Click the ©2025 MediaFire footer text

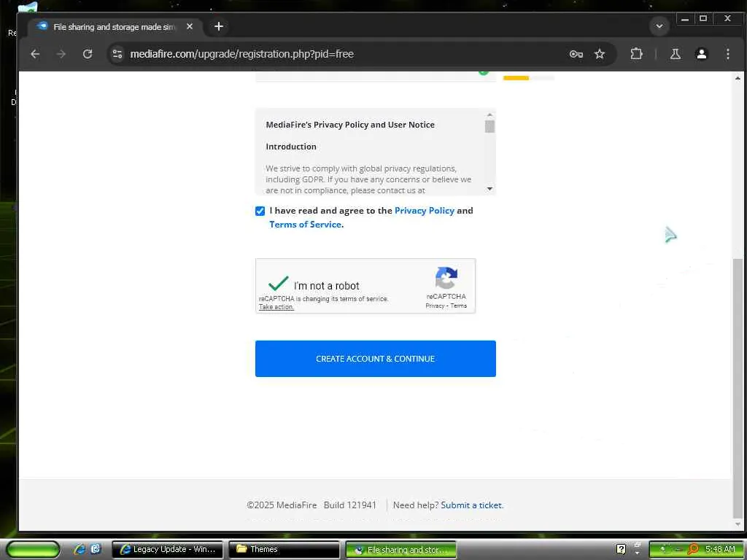click(x=282, y=505)
